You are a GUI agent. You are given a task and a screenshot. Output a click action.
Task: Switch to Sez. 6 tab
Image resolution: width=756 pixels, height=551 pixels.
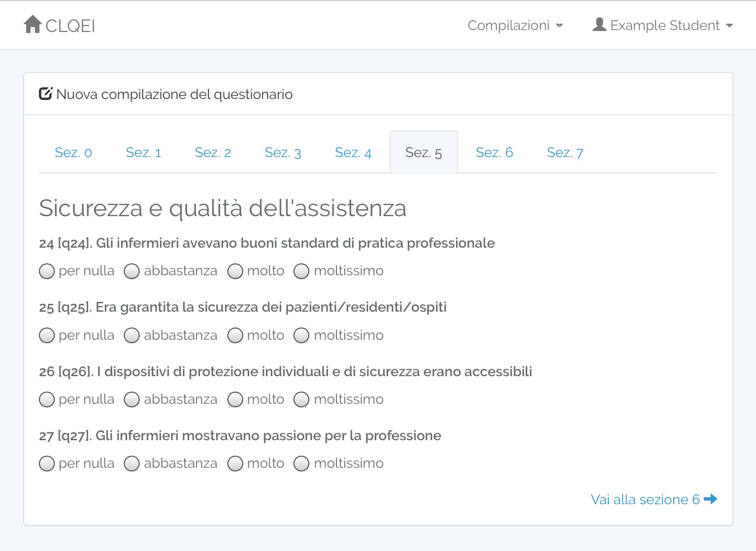pyautogui.click(x=494, y=153)
